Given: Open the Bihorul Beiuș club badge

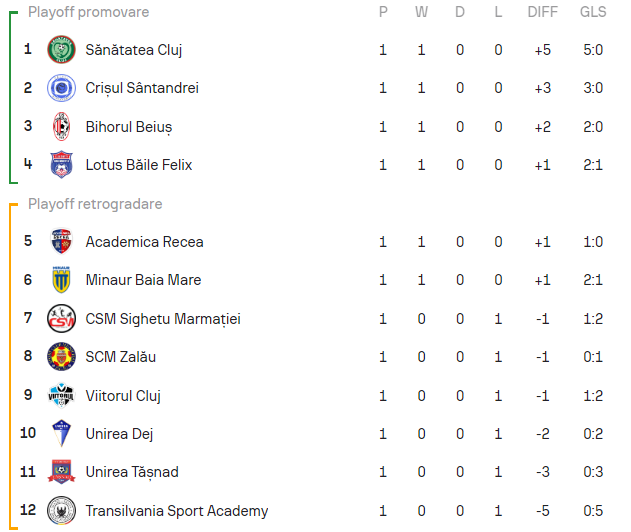Looking at the screenshot, I should click(x=61, y=126).
